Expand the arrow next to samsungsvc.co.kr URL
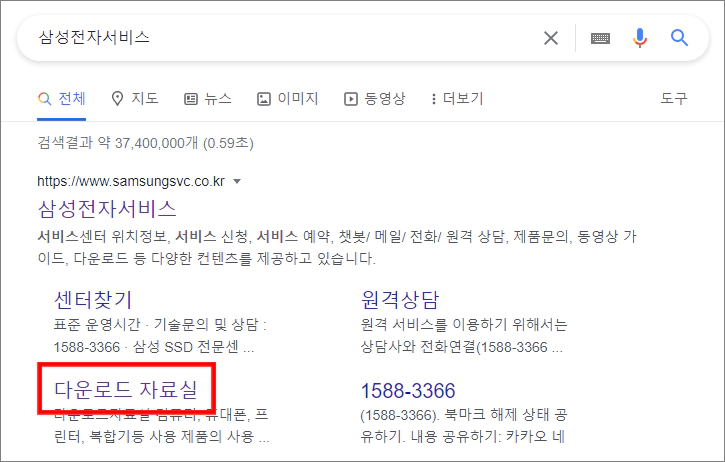The image size is (725, 462). point(237,181)
